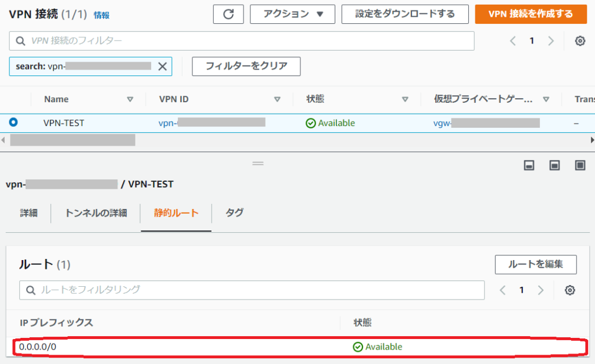Viewport: 595px width, 364px height.
Task: Go to next routes page
Action: pyautogui.click(x=541, y=290)
